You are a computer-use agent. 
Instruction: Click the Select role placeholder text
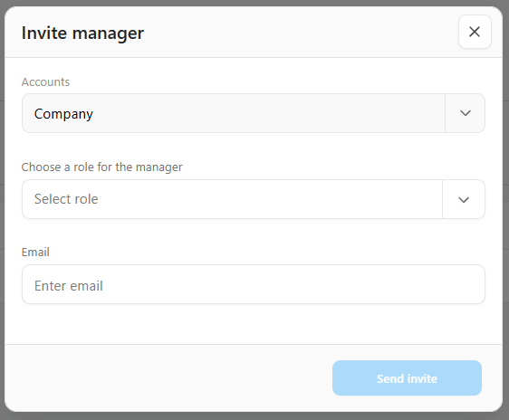(x=66, y=199)
